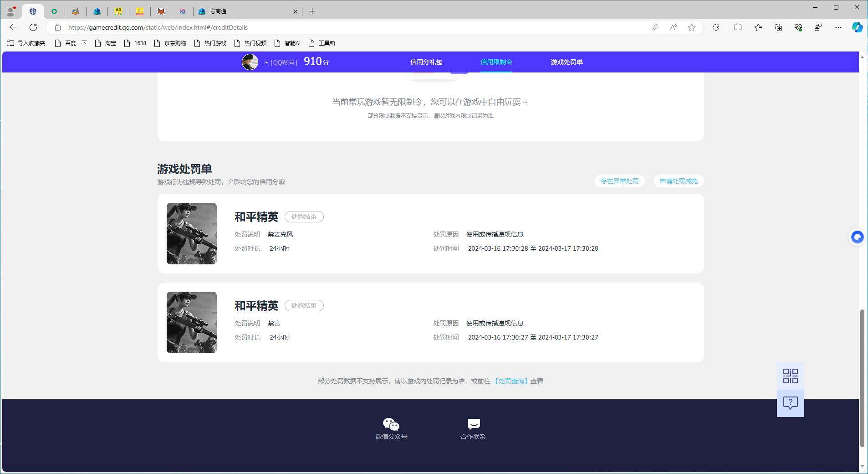This screenshot has width=868, height=474.
Task: Open the browser profile icon
Action: click(x=11, y=11)
